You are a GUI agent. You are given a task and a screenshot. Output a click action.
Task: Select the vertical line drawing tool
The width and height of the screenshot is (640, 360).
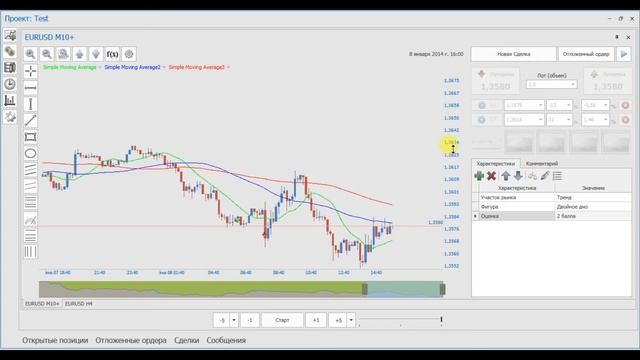click(31, 104)
